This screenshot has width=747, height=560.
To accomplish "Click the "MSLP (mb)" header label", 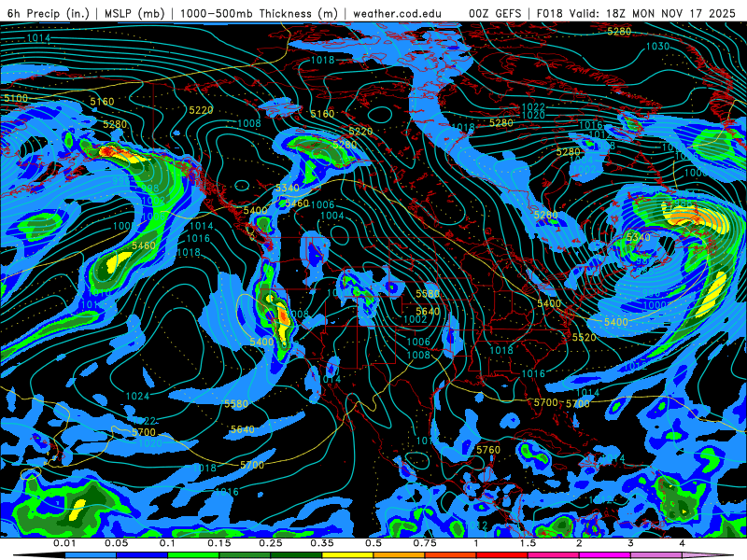I will coord(134,13).
